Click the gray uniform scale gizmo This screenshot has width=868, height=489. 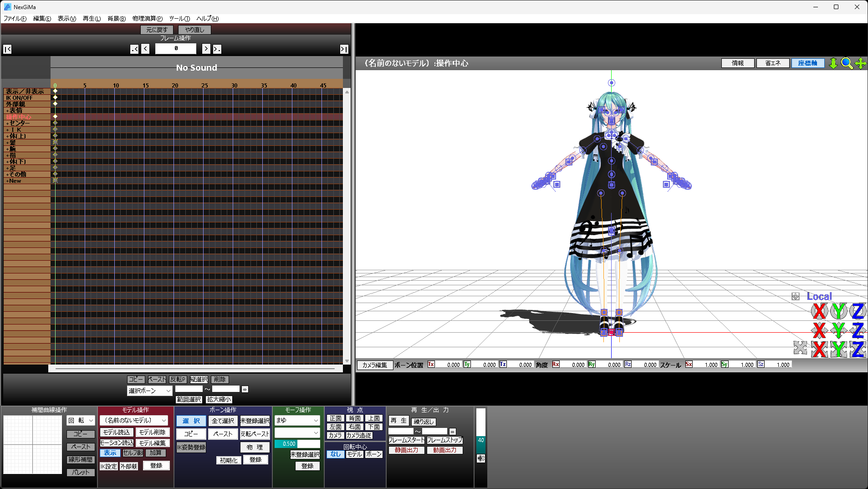tap(800, 348)
